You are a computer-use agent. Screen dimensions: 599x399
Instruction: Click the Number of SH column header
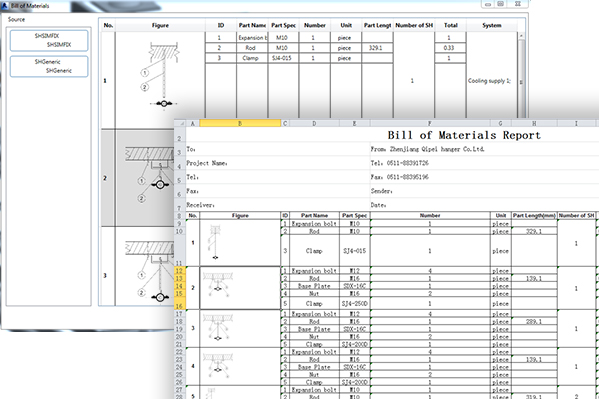click(x=414, y=25)
